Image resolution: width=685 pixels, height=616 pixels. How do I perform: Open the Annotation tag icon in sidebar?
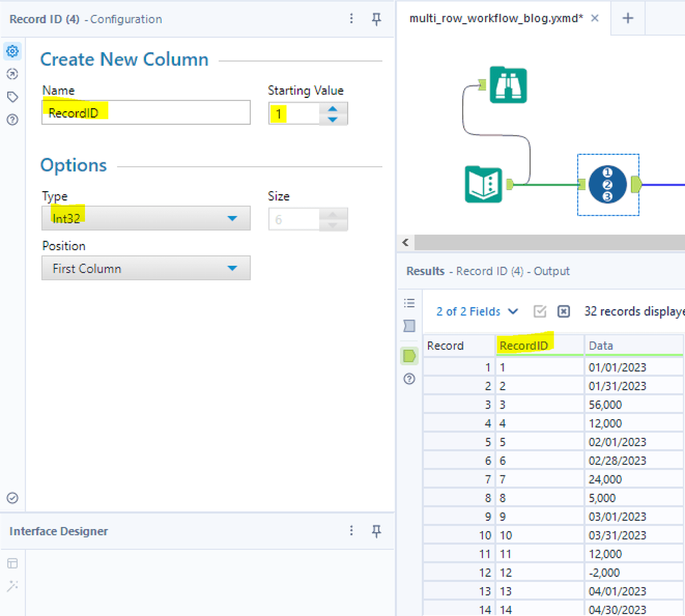[12, 97]
